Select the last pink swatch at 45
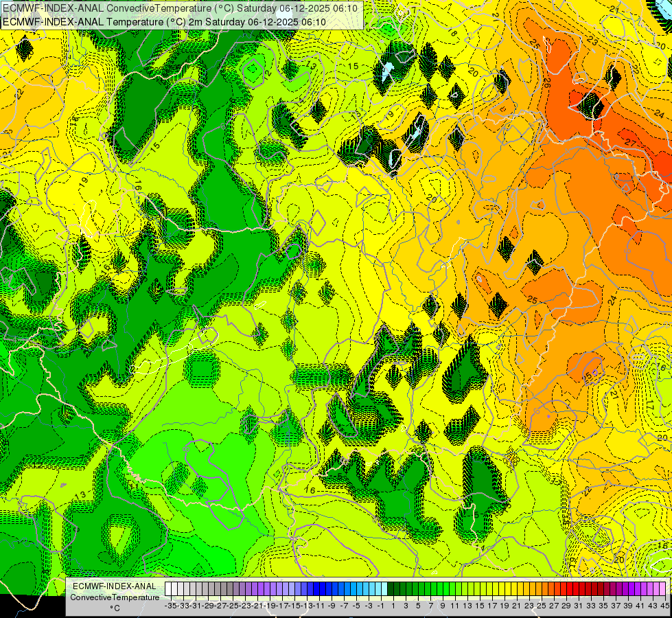Image resolution: width=672 pixels, height=618 pixels. click(x=662, y=589)
